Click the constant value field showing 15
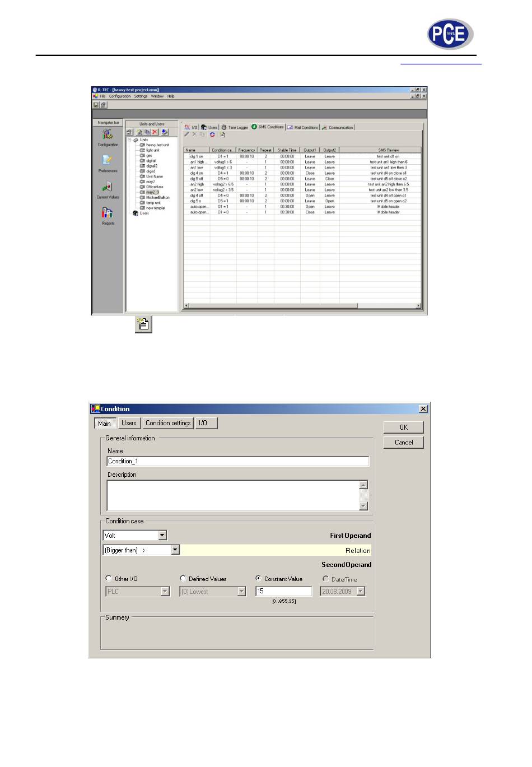 point(284,591)
